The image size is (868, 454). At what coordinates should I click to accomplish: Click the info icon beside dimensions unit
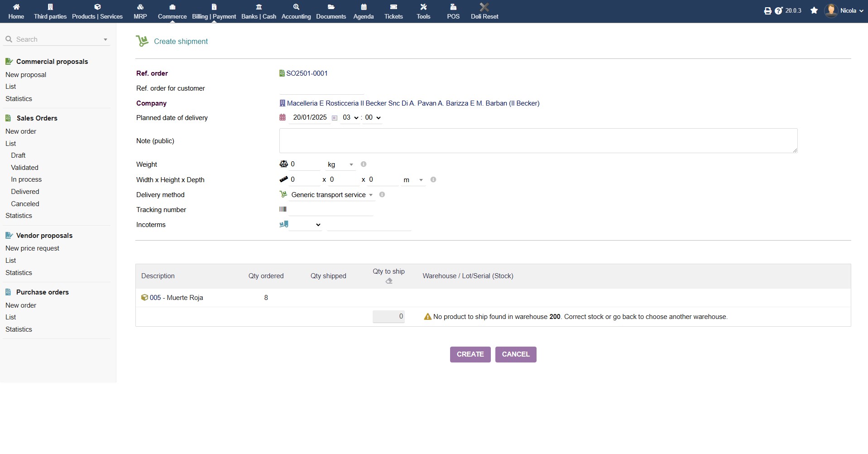click(x=433, y=180)
